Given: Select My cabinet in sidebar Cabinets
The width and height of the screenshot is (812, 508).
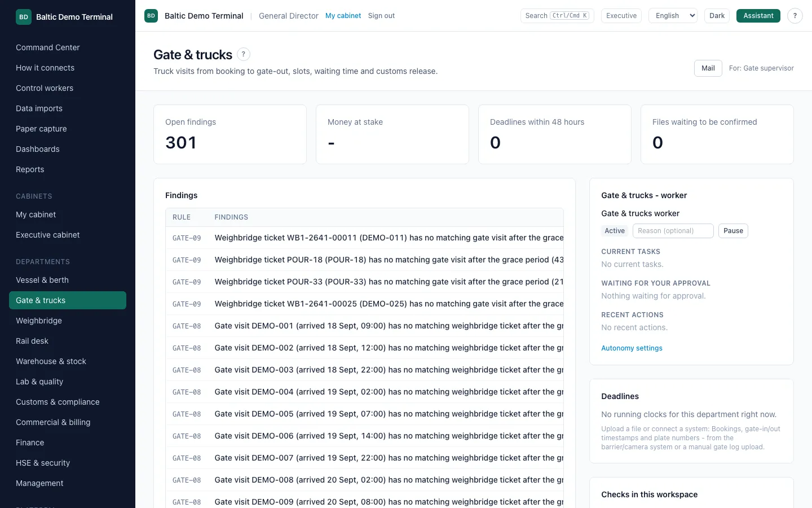Looking at the screenshot, I should (x=68, y=214).
